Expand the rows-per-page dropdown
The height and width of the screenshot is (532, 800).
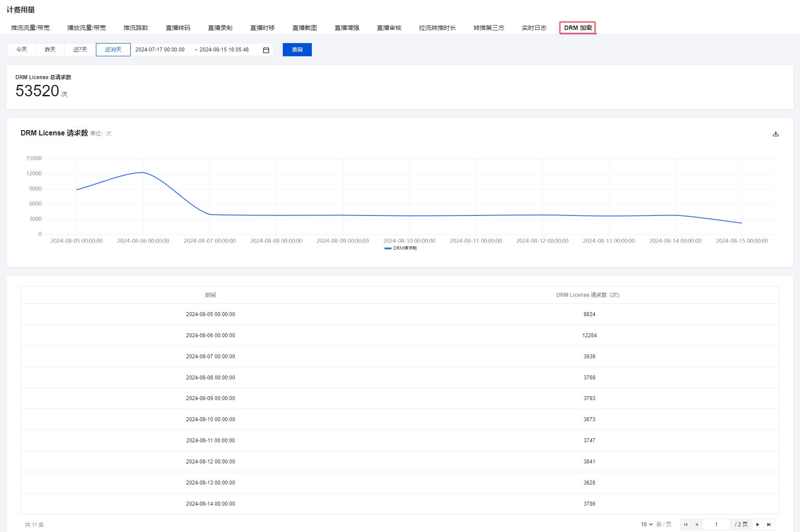pos(647,524)
